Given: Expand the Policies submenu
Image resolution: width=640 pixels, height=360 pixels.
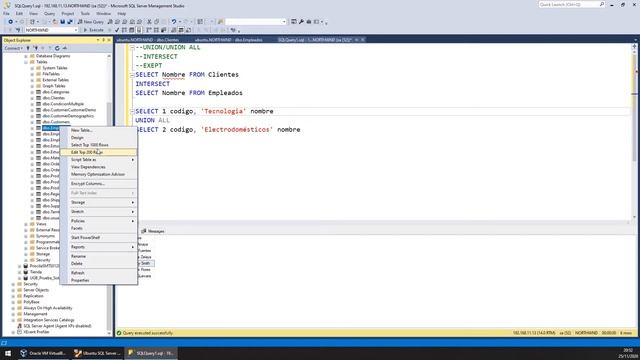Looking at the screenshot, I should pyautogui.click(x=98, y=221).
